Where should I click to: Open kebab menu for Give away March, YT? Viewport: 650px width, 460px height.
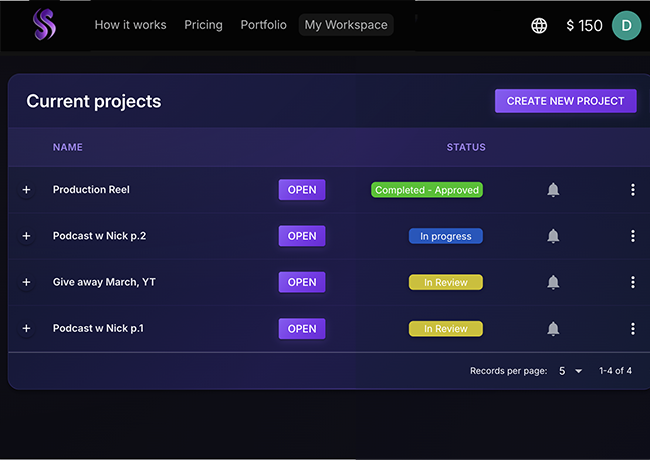click(632, 282)
